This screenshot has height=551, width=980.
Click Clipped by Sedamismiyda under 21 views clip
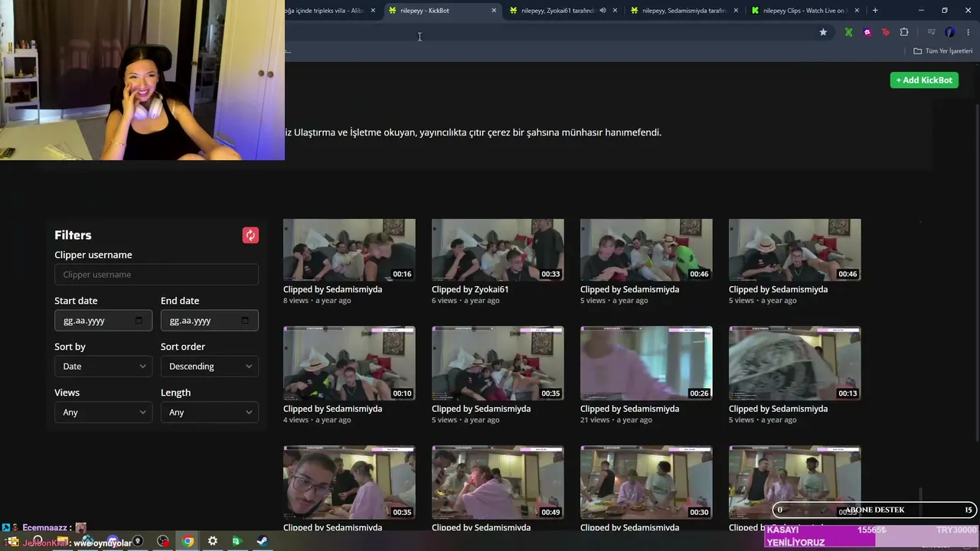[x=629, y=409]
